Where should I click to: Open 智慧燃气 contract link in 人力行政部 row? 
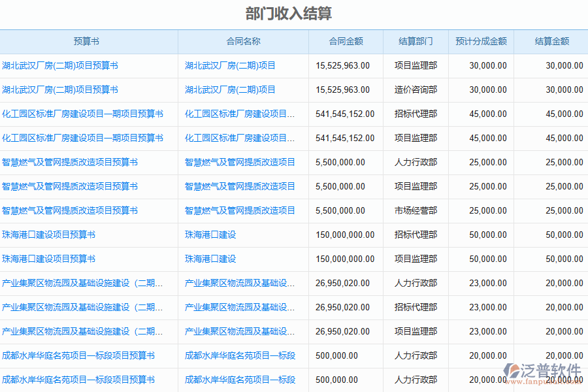[240, 162]
